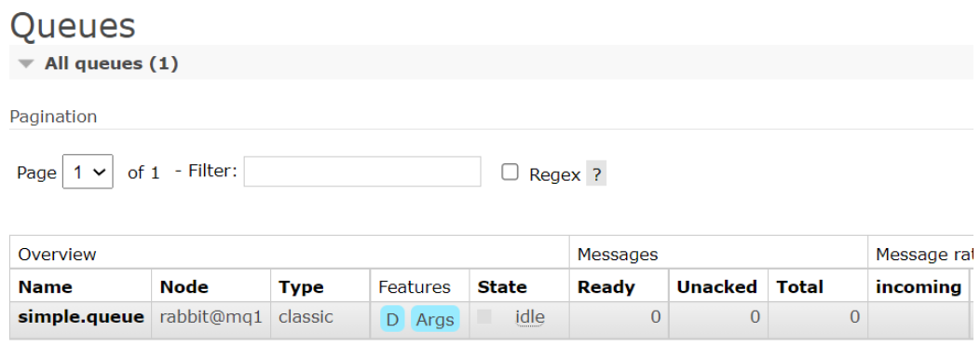Sort by the incoming rate column
The height and width of the screenshot is (346, 980).
click(x=919, y=287)
